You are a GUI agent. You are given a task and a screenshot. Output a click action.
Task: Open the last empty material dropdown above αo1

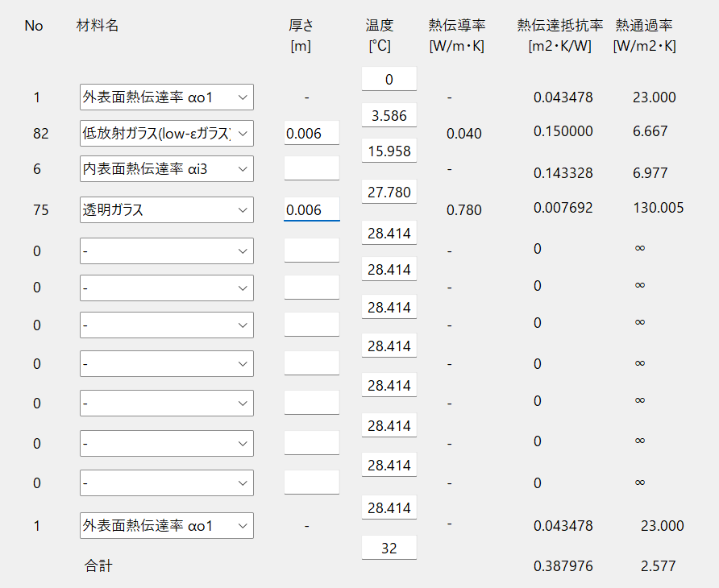pyautogui.click(x=167, y=482)
